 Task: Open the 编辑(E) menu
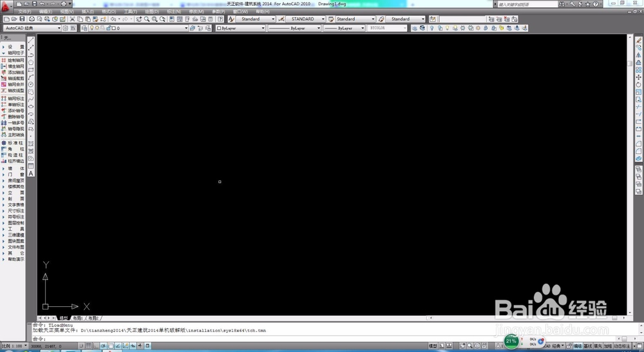[45, 12]
